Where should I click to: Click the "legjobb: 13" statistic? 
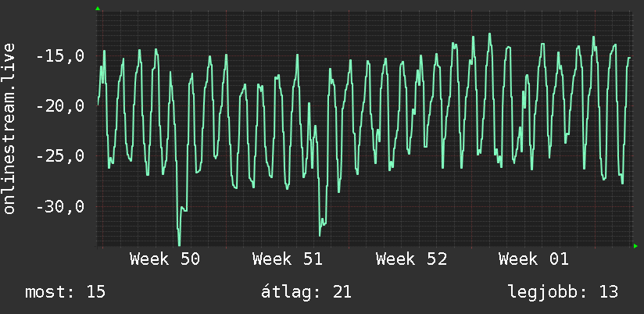563,292
